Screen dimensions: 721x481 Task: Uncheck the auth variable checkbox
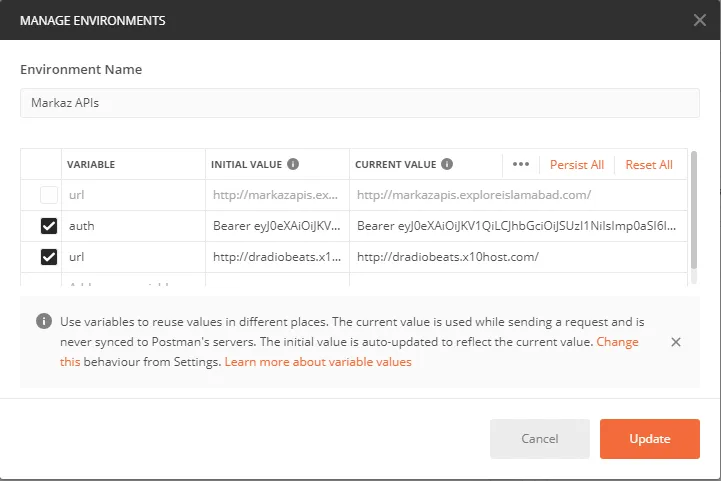49,226
